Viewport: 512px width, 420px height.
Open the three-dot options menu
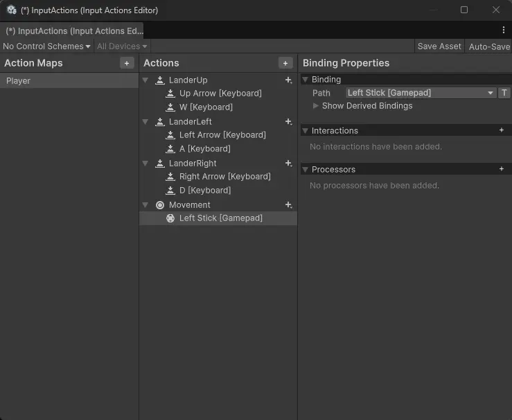[504, 30]
